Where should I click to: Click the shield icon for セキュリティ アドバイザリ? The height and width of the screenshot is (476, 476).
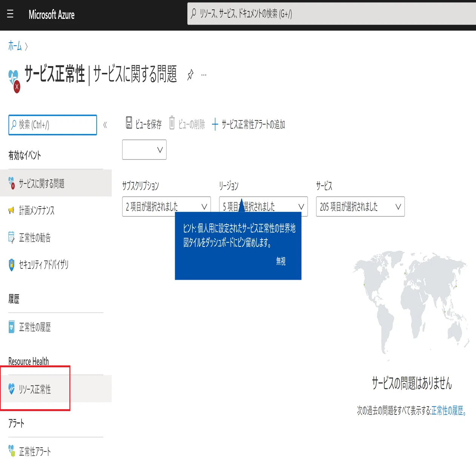click(x=11, y=265)
